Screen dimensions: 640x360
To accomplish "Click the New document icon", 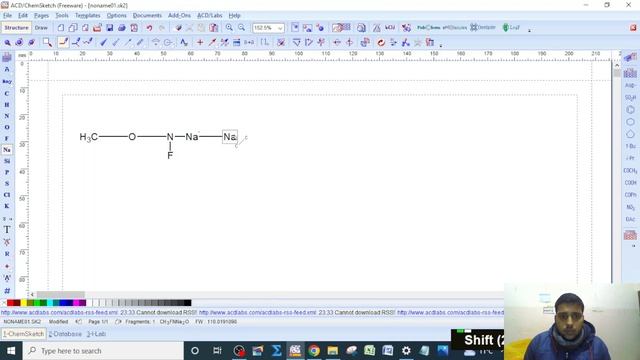I will (61, 28).
